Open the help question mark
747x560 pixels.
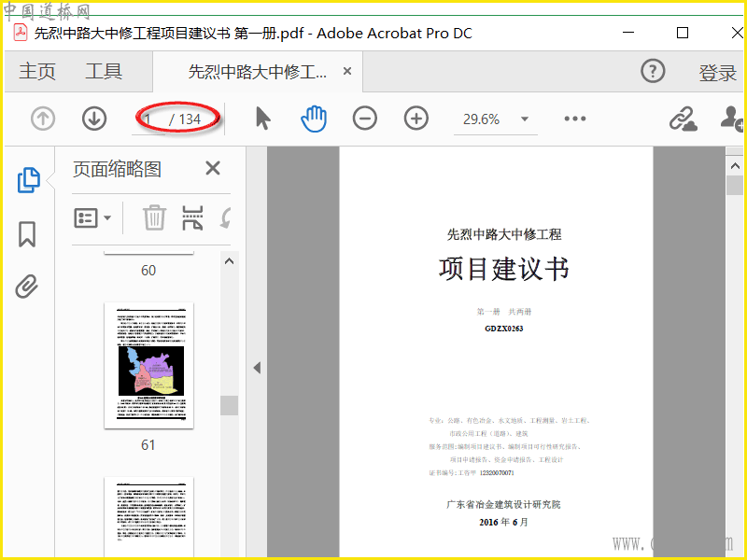pos(653,72)
